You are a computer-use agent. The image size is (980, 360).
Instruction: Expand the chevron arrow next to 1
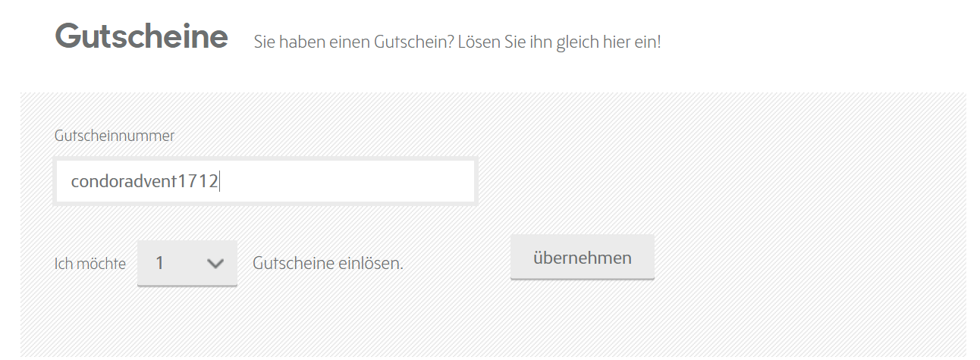tap(215, 263)
